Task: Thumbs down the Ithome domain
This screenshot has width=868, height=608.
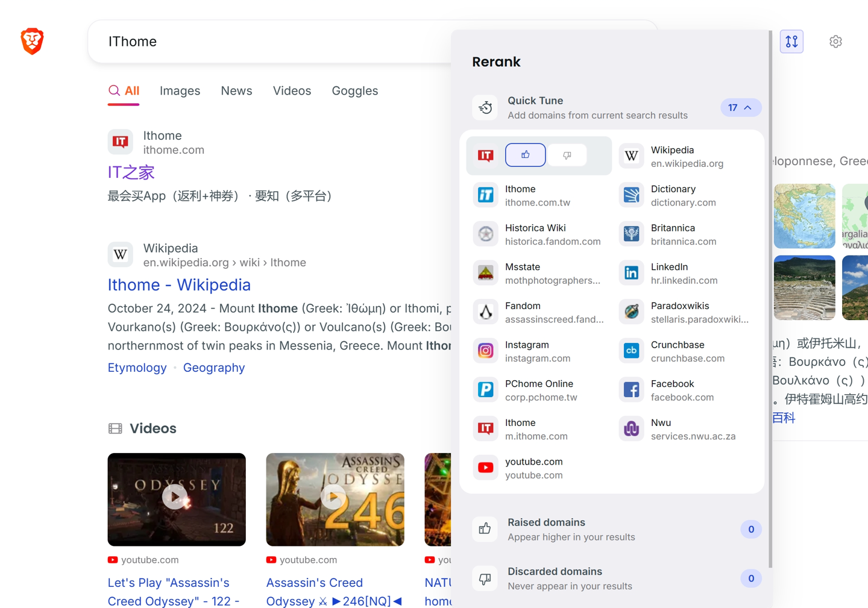Action: coord(566,155)
